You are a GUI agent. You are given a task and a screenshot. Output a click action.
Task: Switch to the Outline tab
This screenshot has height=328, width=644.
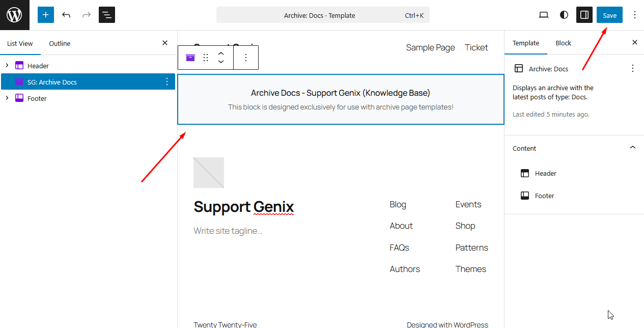[x=60, y=43]
